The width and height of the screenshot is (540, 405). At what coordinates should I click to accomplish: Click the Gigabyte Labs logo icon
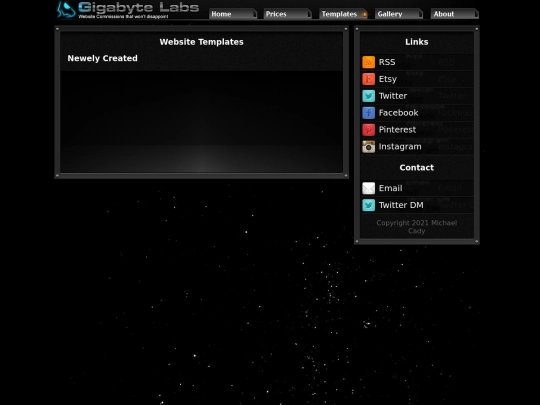tap(66, 9)
